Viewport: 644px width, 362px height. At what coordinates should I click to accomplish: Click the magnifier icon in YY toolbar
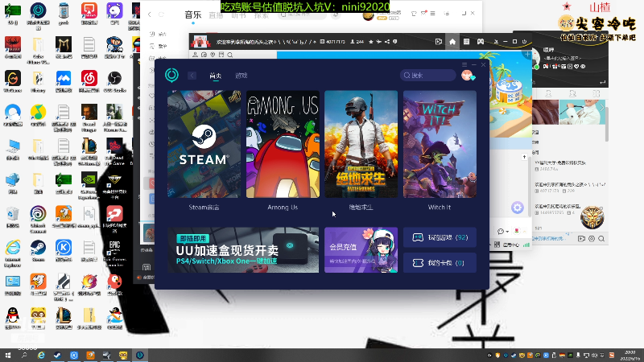230,55
